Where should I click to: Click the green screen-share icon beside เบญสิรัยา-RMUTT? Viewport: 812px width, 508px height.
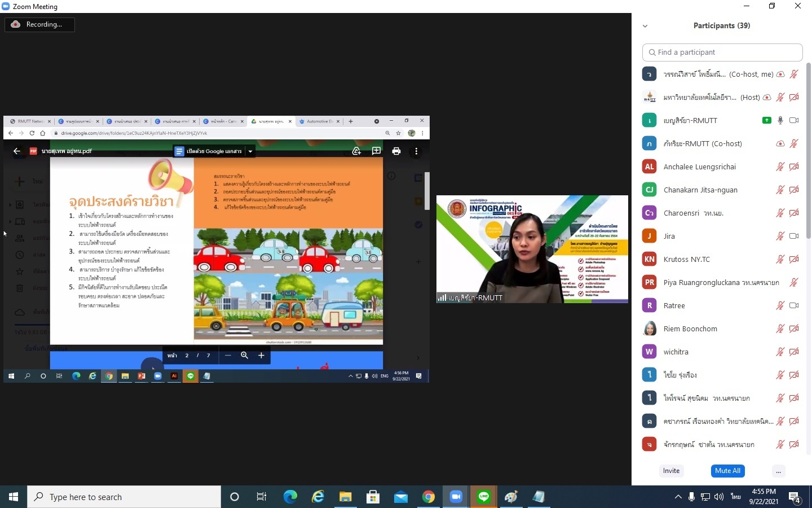click(766, 120)
